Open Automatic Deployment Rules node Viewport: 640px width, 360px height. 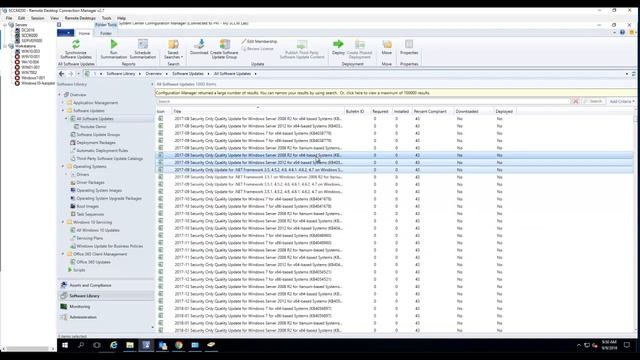click(102, 151)
